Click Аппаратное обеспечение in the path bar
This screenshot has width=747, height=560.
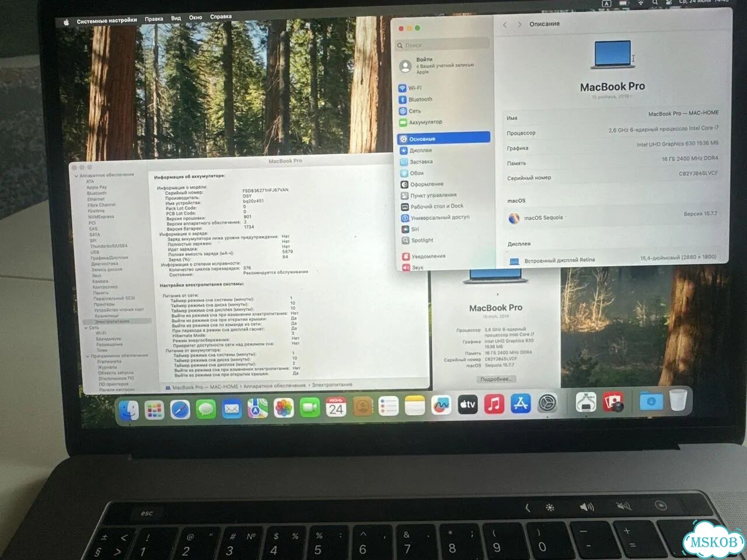pos(274,386)
